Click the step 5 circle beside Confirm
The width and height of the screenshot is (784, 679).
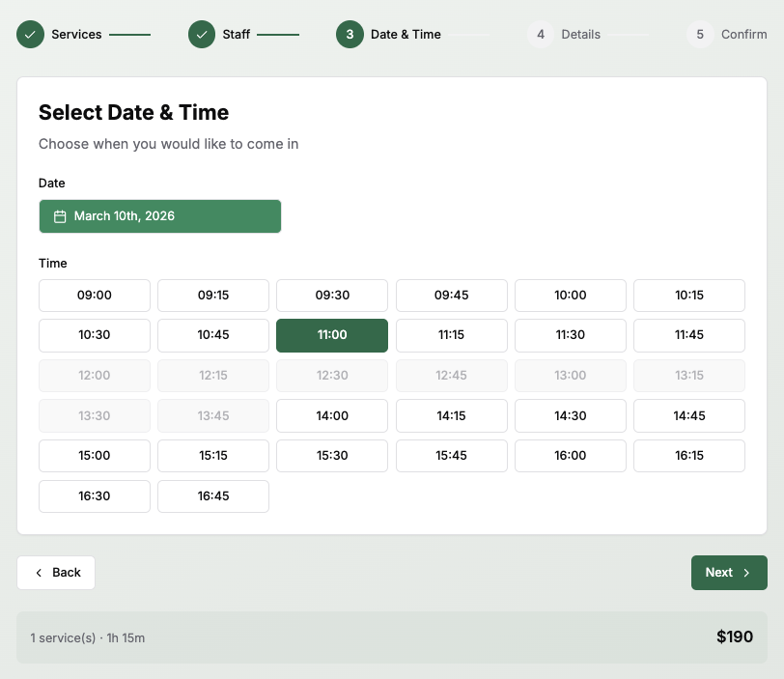[x=700, y=34]
